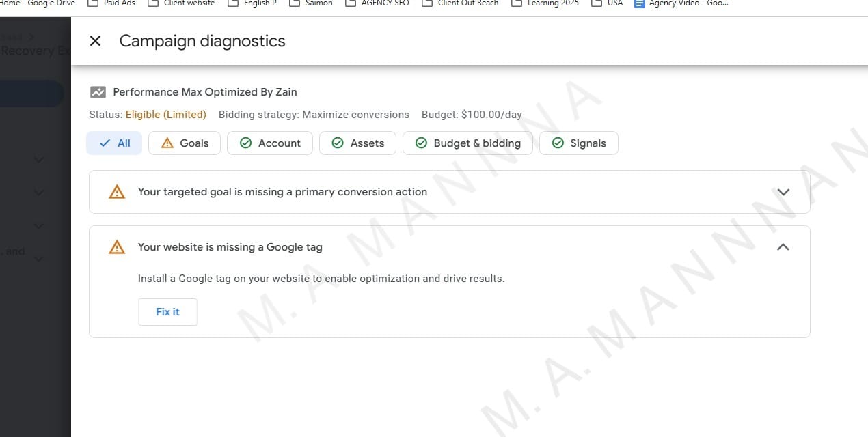Click warning icon beside missing Google tag

117,247
